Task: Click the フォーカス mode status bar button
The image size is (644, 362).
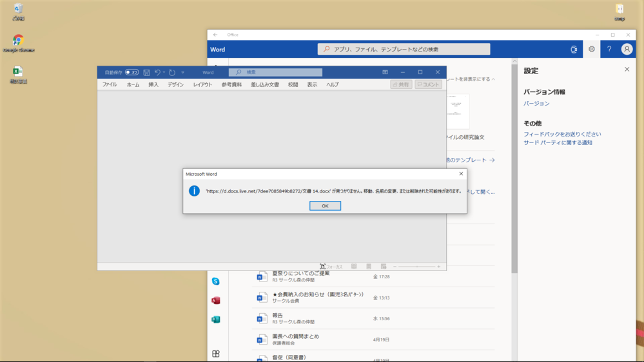Action: 331,267
